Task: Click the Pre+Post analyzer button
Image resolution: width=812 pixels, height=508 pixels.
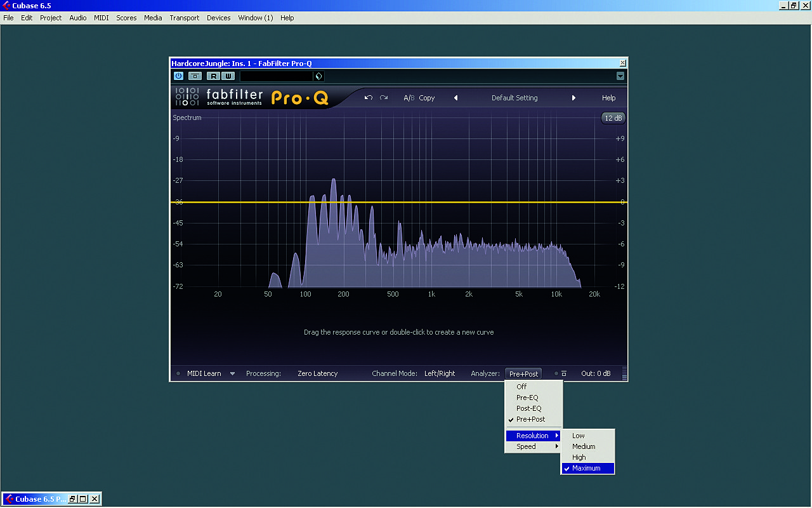Action: click(524, 373)
